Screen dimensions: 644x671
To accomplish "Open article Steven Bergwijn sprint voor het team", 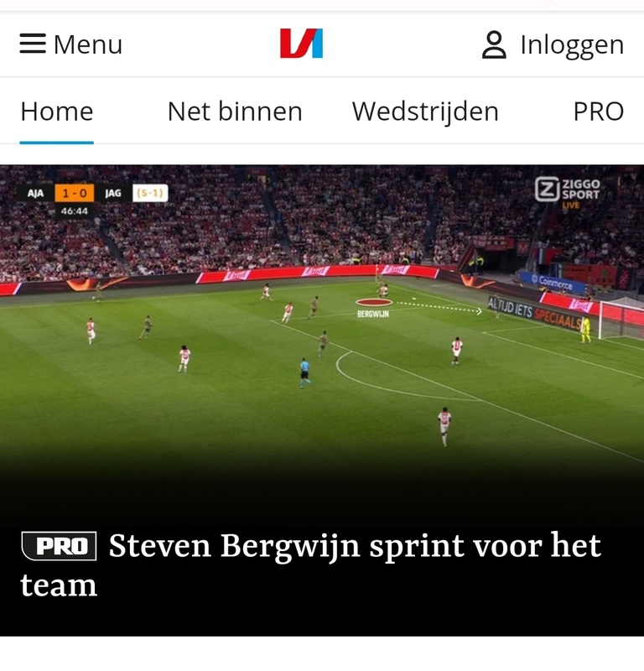I will coord(310,564).
